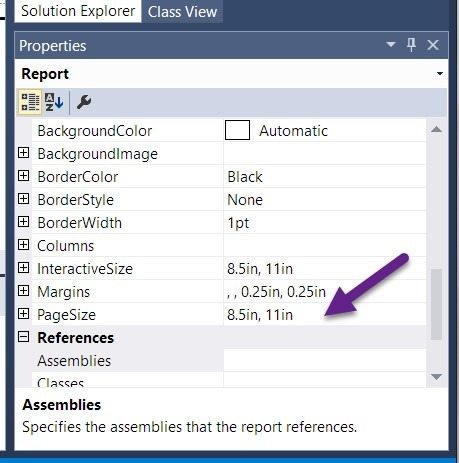The width and height of the screenshot is (459, 463).
Task: Sort properties alphabetically
Action: click(x=54, y=102)
